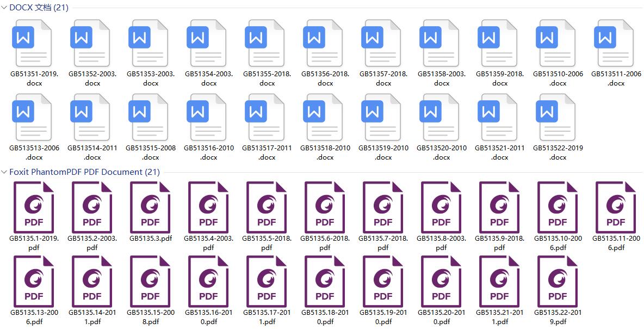
Task: Select the GB5135.22-2019.pdf file icon
Action: [558, 282]
